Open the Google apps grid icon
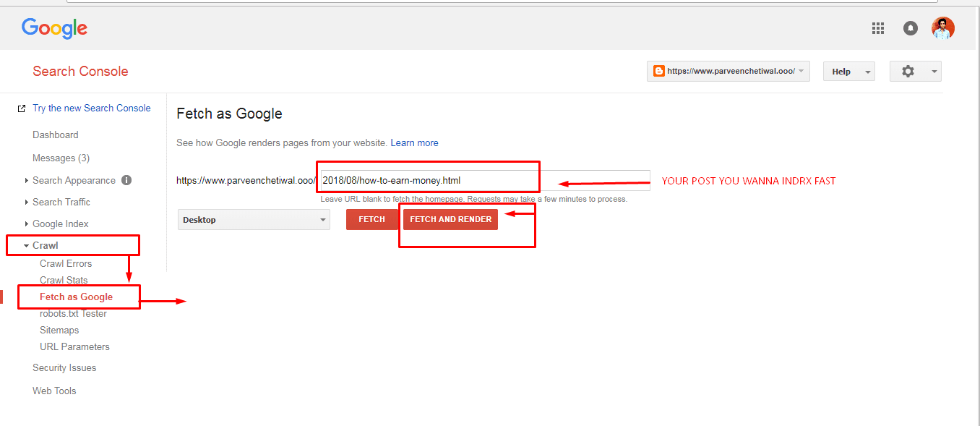 tap(878, 28)
